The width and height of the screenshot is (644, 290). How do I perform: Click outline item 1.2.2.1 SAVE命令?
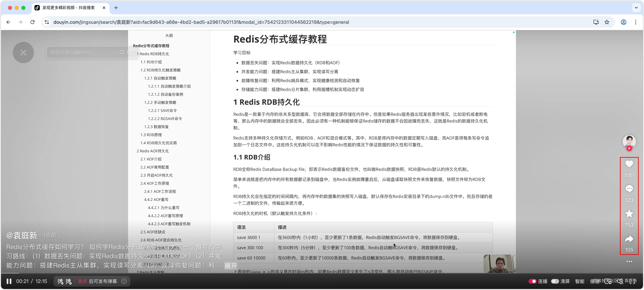[x=162, y=111]
